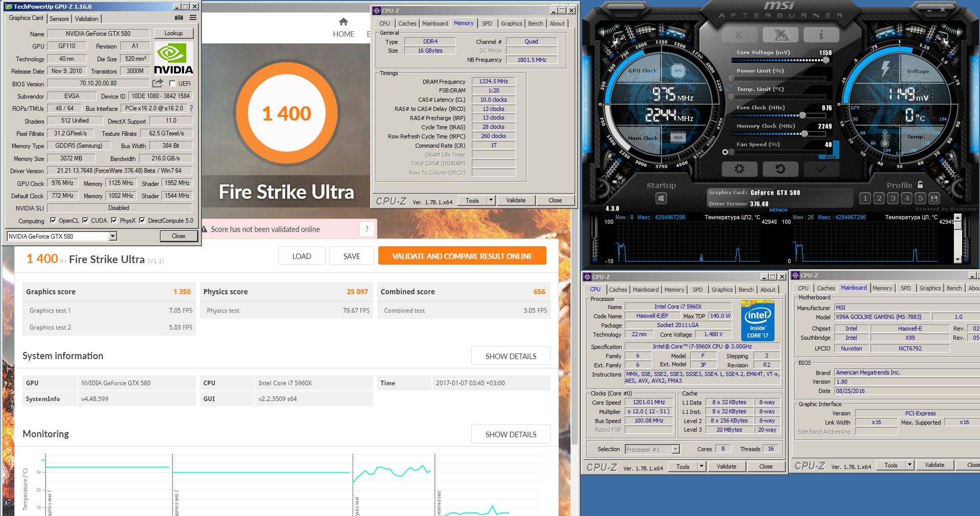Viewport: 980px width, 516px height.
Task: Switch to the Sensors tab in GPU-Z
Action: pyautogui.click(x=59, y=18)
